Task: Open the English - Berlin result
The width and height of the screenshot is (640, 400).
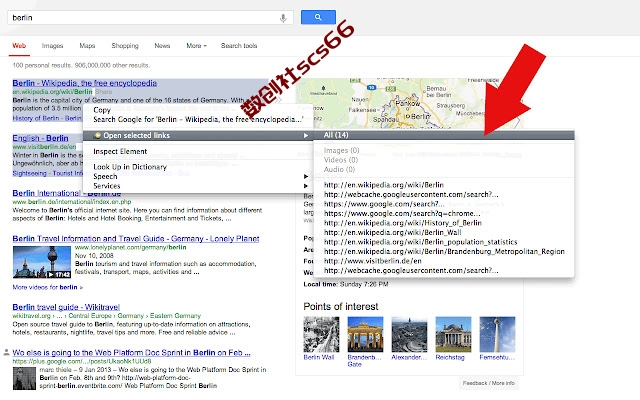Action: click(40, 138)
